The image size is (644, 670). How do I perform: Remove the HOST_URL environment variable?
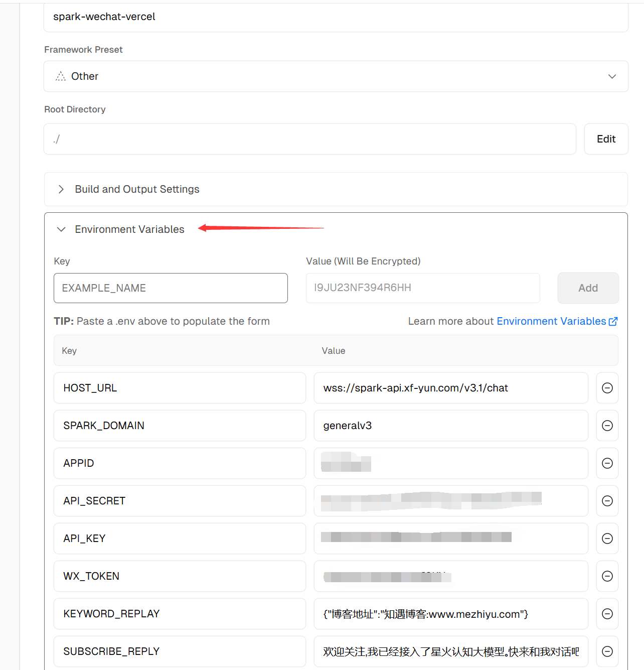click(x=607, y=388)
